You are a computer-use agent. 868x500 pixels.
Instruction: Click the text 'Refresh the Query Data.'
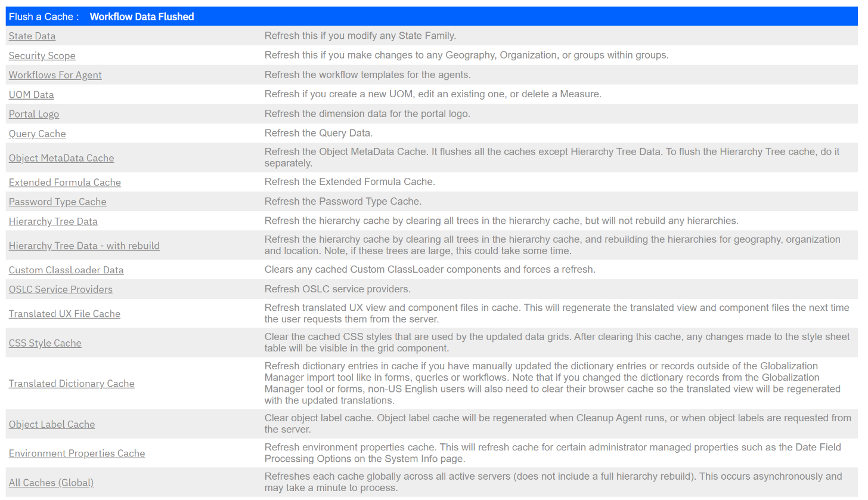[x=319, y=133]
